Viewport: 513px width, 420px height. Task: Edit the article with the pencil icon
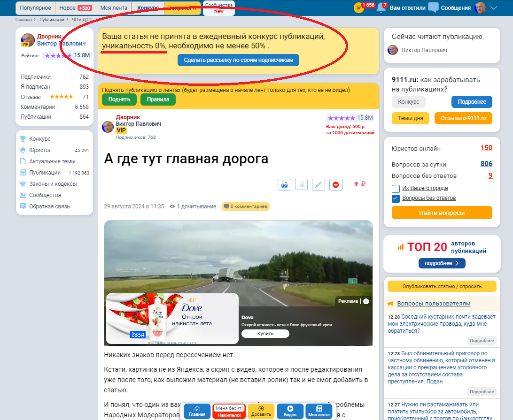point(319,184)
